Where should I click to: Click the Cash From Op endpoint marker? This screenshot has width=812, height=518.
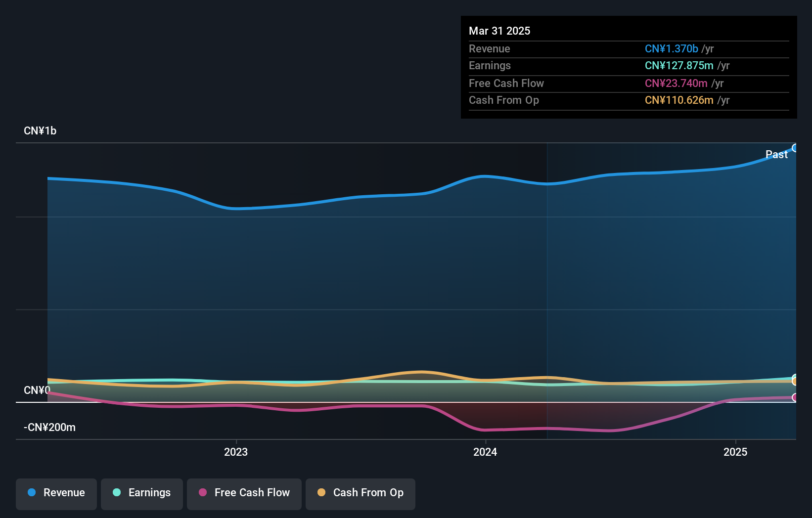coord(795,382)
